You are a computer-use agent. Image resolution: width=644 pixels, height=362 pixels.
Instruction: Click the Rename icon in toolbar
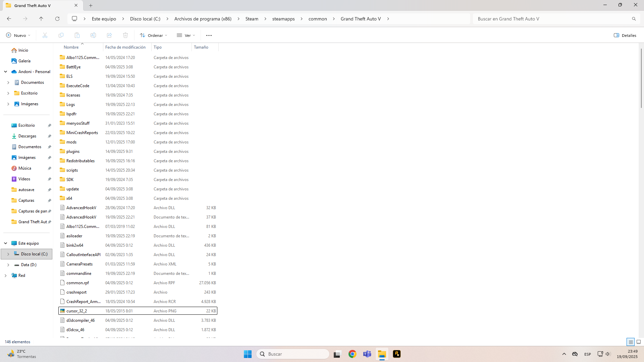(93, 35)
